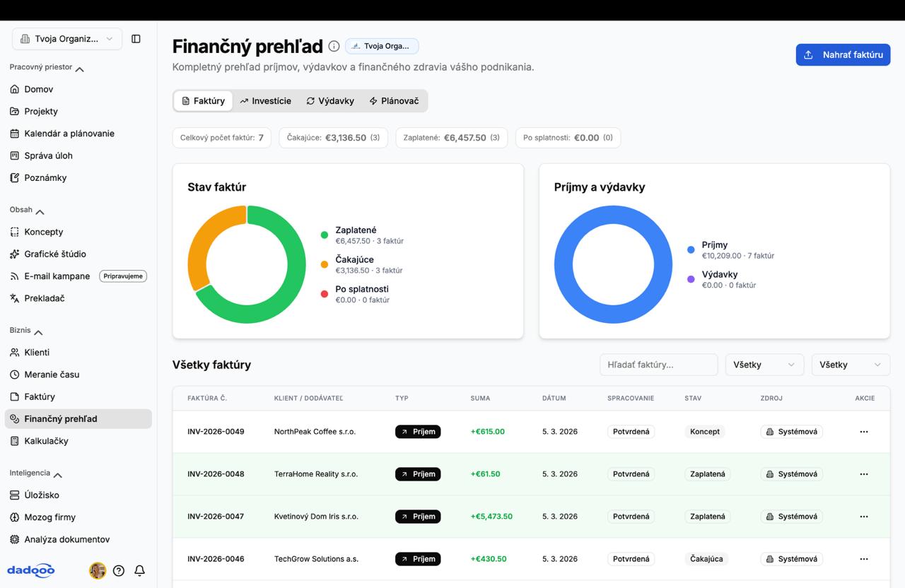Screen dimensions: 905x588
Task: Switch to the Investície tab
Action: coord(265,101)
